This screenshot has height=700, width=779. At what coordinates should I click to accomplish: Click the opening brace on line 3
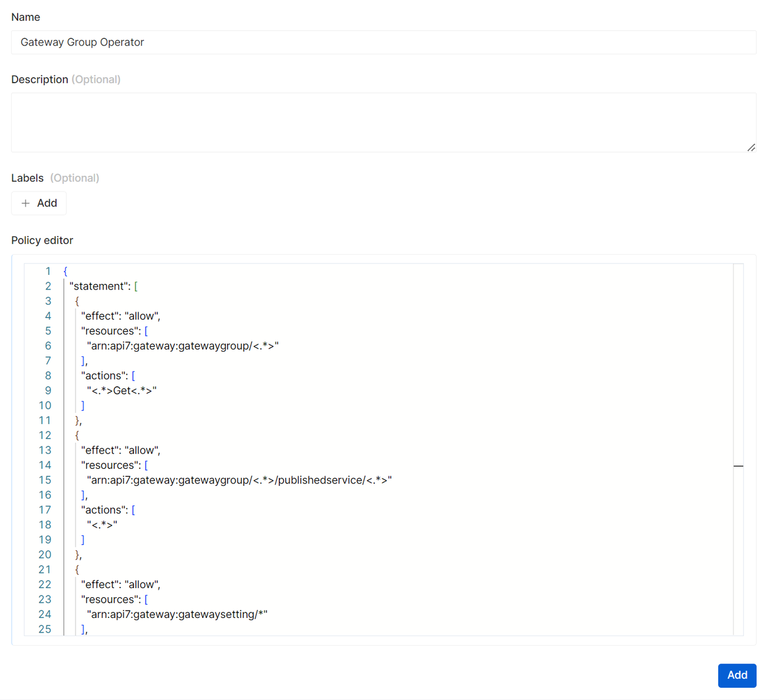(x=77, y=301)
